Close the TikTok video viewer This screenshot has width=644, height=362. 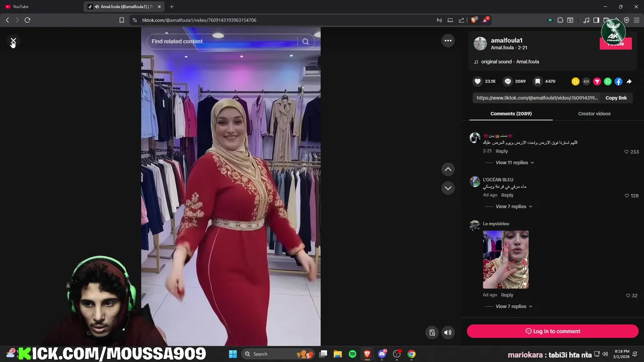pos(13,40)
